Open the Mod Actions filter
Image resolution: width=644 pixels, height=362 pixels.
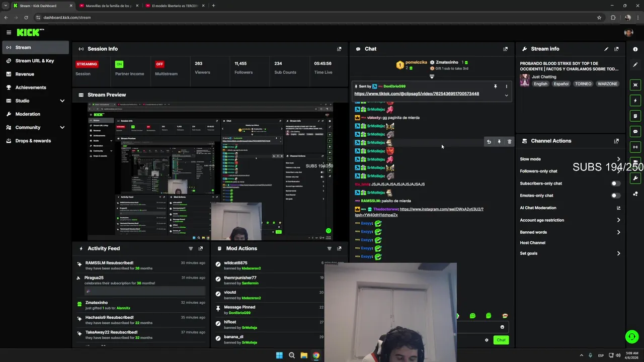330,248
